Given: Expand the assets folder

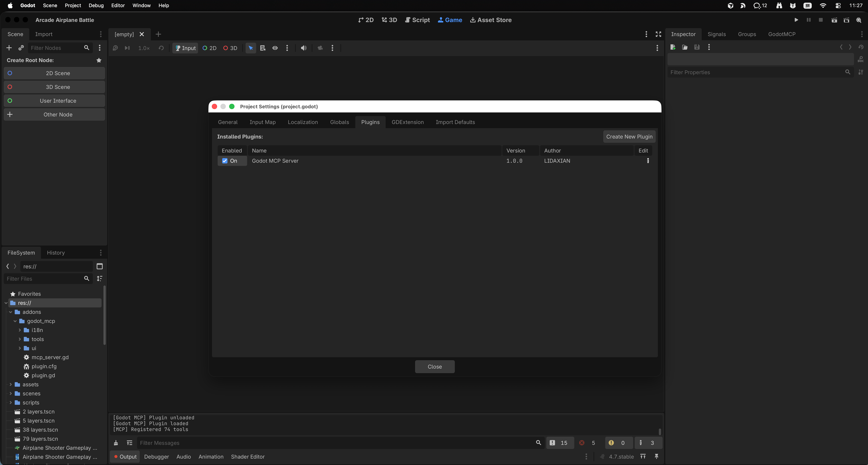Looking at the screenshot, I should click(x=10, y=384).
